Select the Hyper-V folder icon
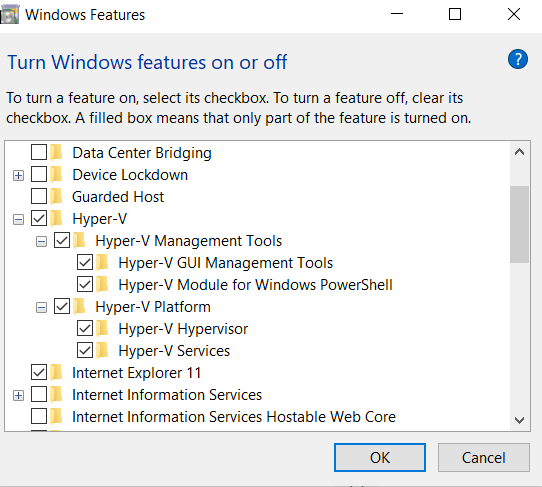The image size is (542, 487). (x=56, y=218)
